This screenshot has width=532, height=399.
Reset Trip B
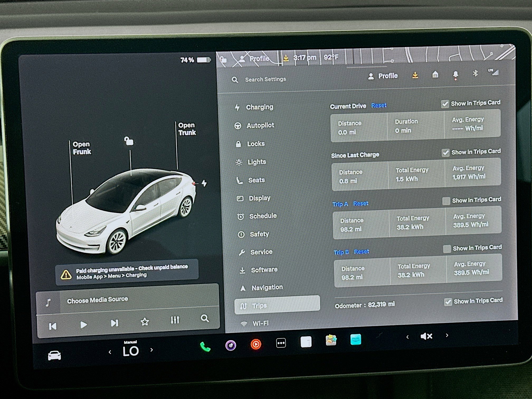[x=361, y=251]
